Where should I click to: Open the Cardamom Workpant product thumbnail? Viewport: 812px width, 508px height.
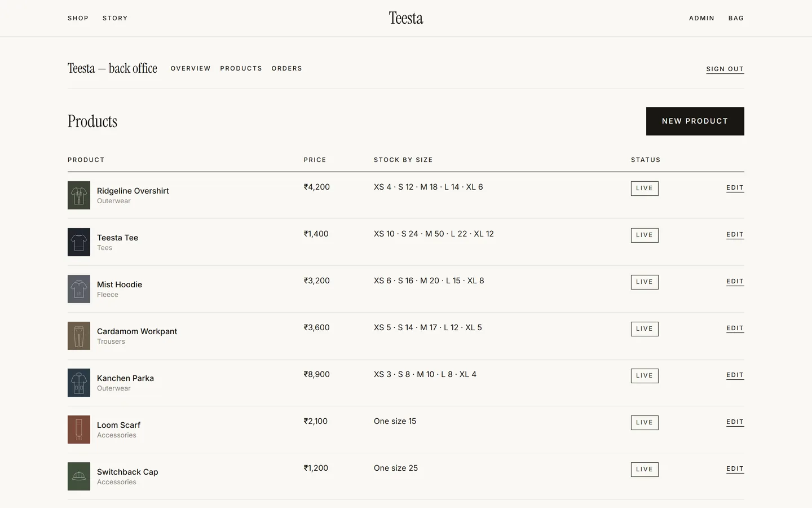coord(79,336)
